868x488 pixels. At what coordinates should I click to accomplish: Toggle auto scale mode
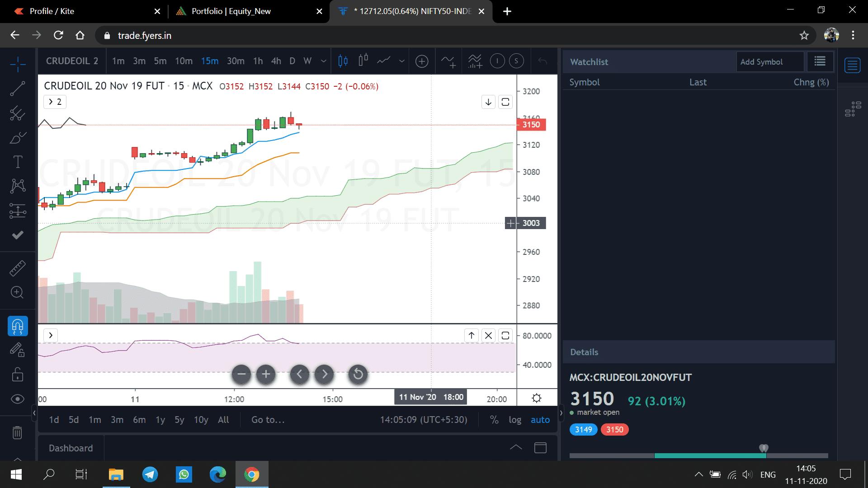pyautogui.click(x=540, y=420)
